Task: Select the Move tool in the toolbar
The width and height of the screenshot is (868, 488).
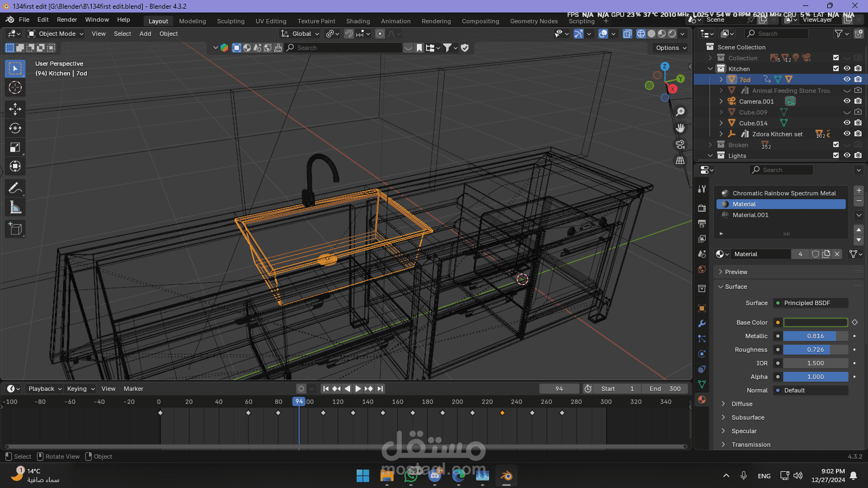Action: tap(15, 109)
